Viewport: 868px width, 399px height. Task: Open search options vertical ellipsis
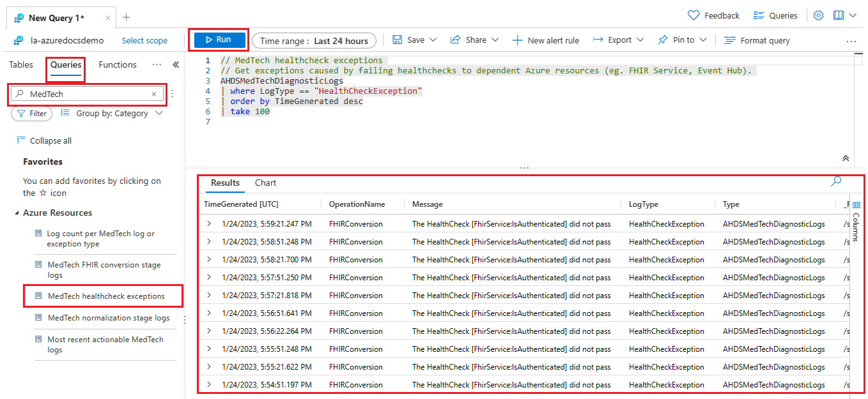pyautogui.click(x=172, y=94)
